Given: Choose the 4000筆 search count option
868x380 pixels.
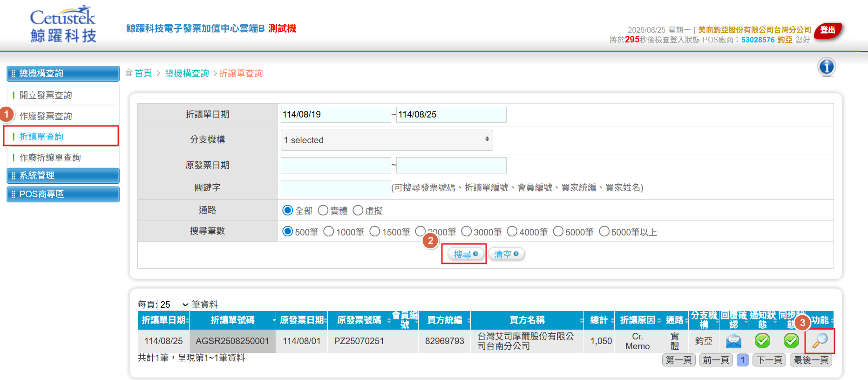Looking at the screenshot, I should click(512, 231).
